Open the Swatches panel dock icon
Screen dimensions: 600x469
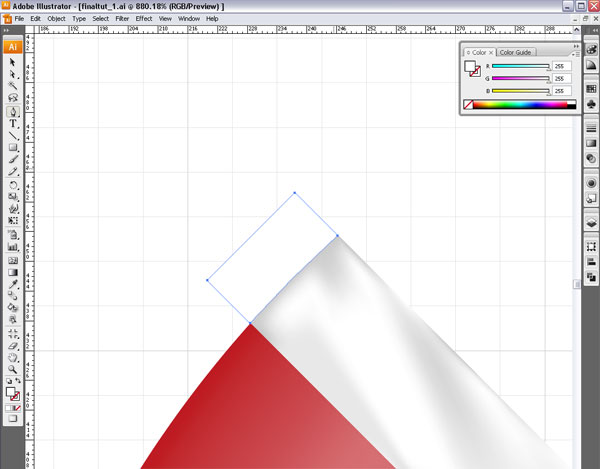coord(591,89)
